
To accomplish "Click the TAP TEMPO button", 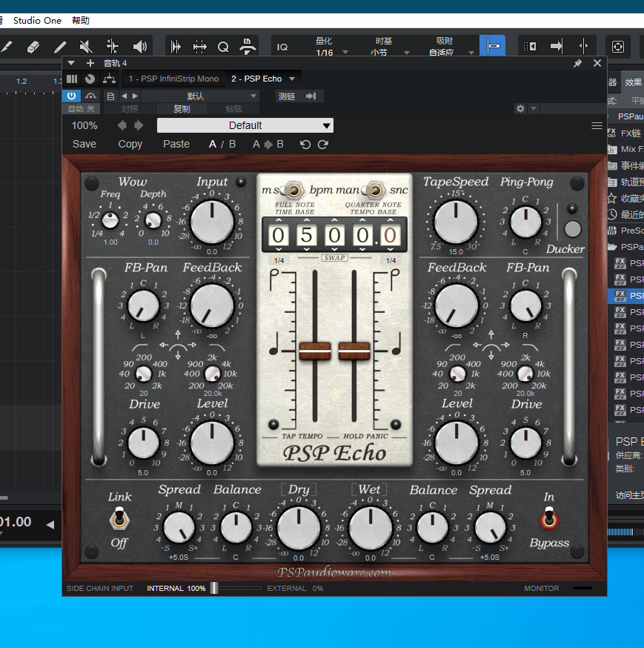I will 302,436.
